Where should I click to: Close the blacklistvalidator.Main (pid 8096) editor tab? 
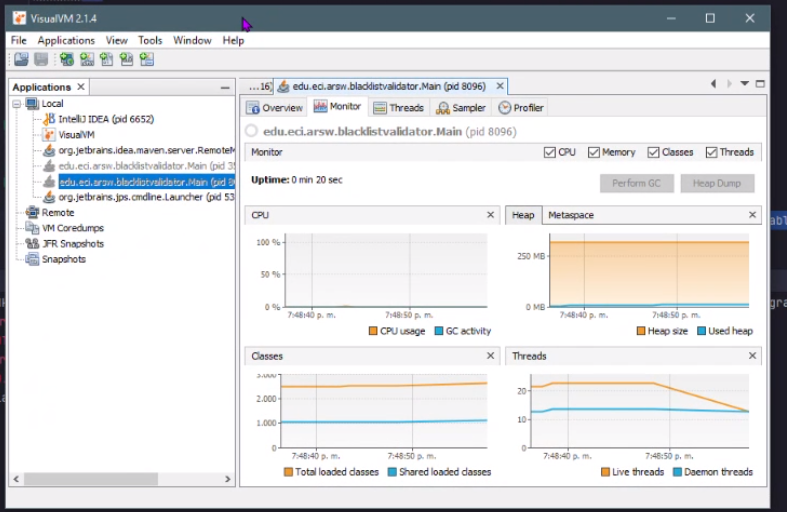pos(500,86)
